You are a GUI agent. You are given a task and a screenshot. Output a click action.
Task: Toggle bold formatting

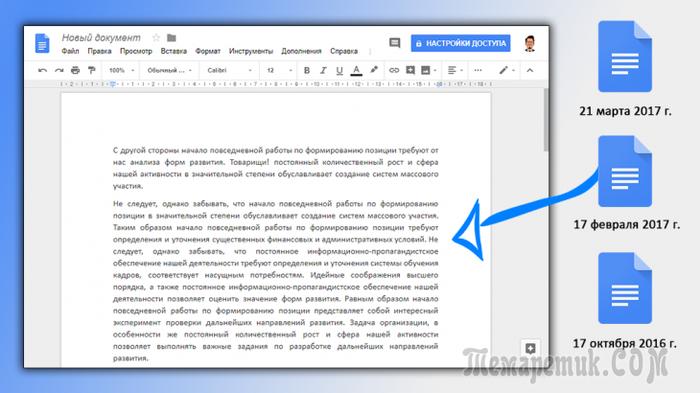coord(307,70)
